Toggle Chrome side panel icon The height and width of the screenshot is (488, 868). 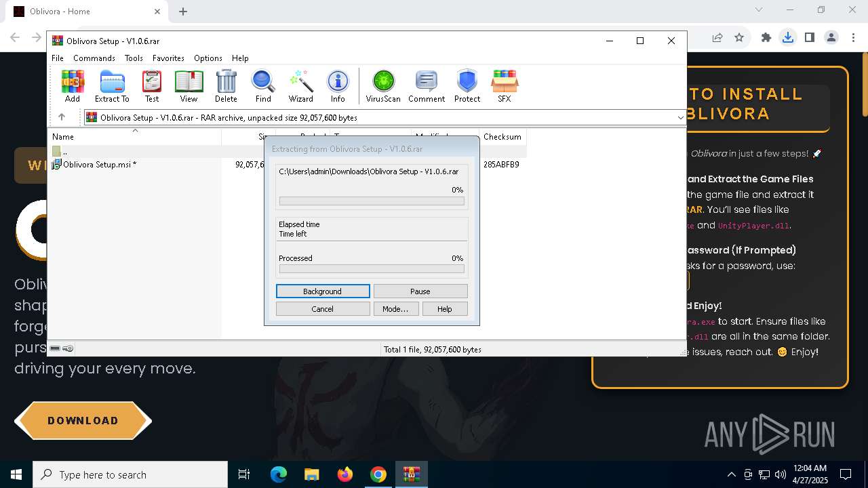[x=809, y=38]
